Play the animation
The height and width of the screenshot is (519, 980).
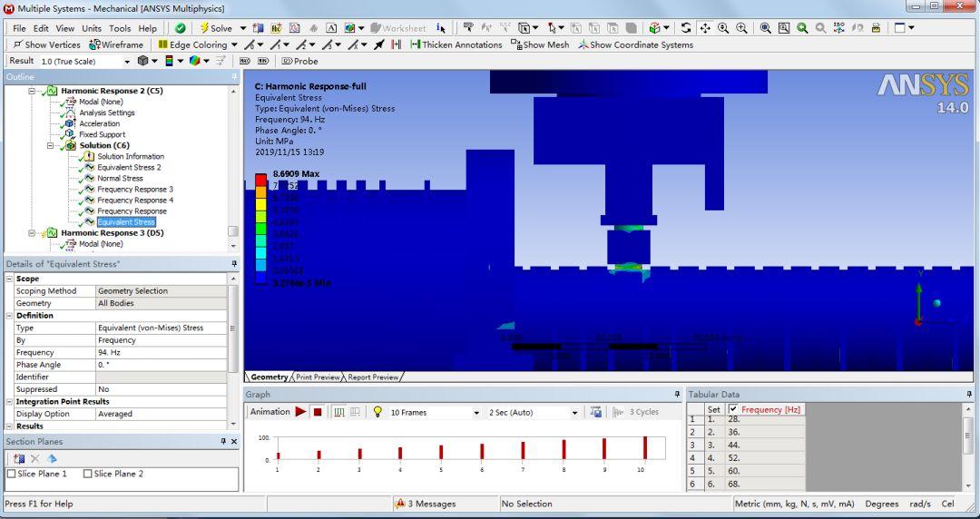point(300,412)
